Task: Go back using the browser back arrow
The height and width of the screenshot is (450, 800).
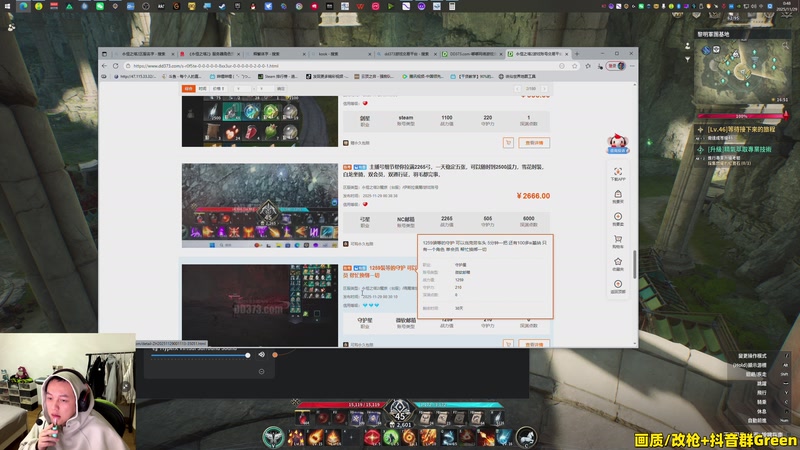Action: point(105,66)
